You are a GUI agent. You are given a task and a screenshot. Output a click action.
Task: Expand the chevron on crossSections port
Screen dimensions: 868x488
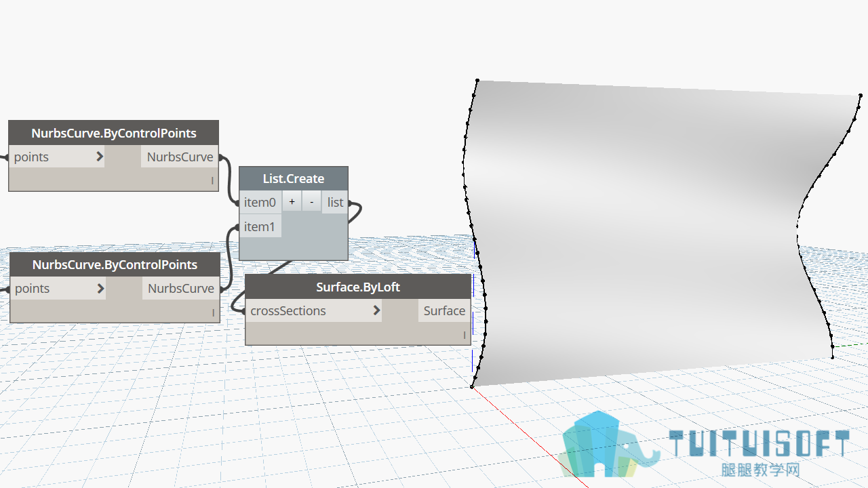point(376,310)
